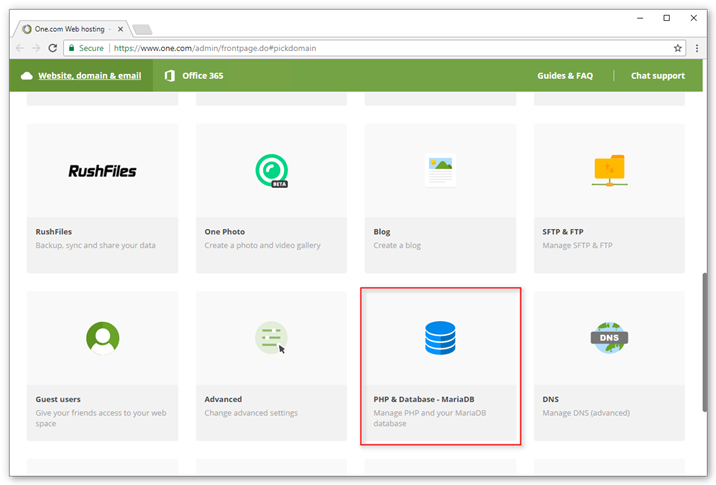Click the Advanced title text
The image size is (716, 485).
223,399
